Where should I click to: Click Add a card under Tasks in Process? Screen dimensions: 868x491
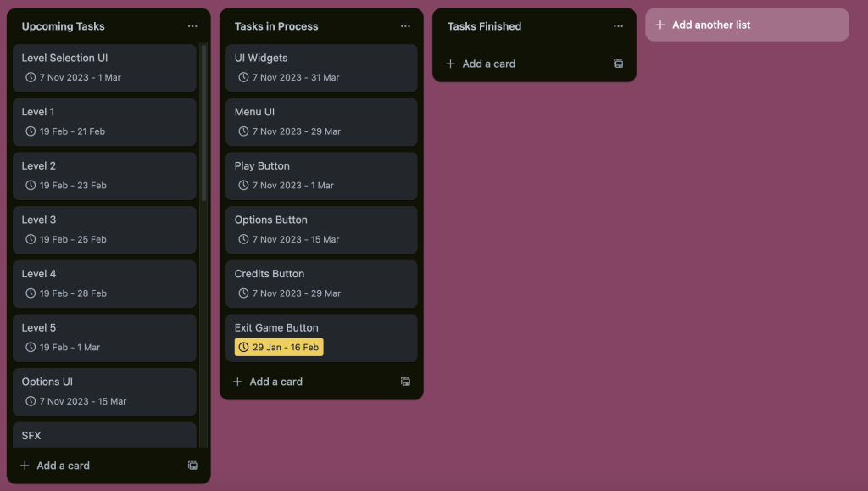(x=275, y=382)
